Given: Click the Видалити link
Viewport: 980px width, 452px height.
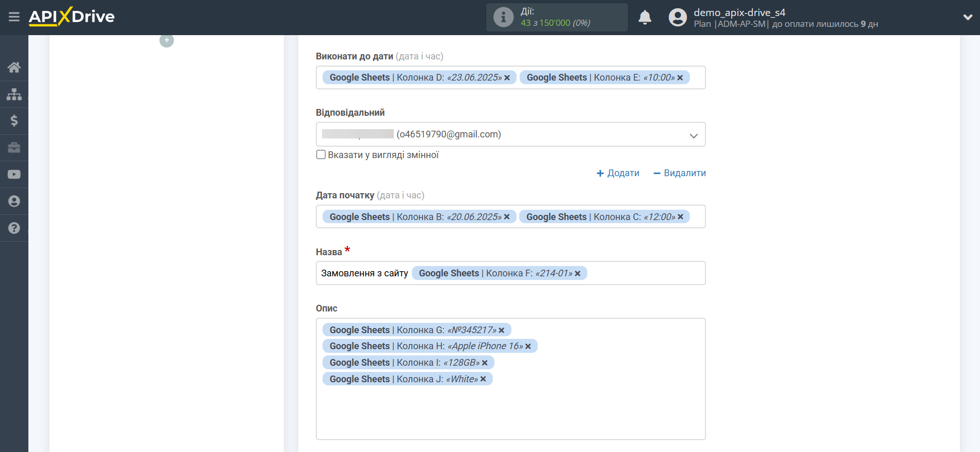Looking at the screenshot, I should tap(679, 173).
